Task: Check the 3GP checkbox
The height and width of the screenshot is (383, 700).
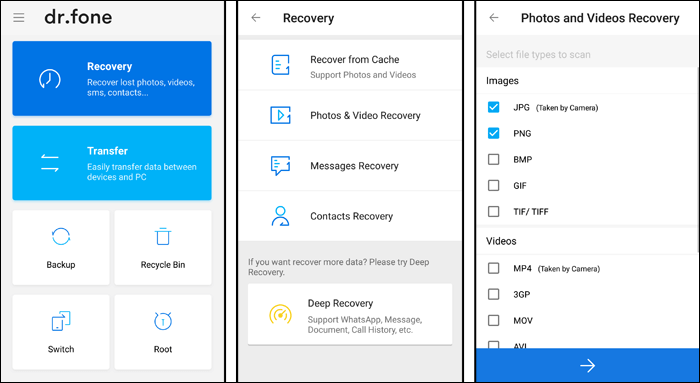Action: click(493, 294)
